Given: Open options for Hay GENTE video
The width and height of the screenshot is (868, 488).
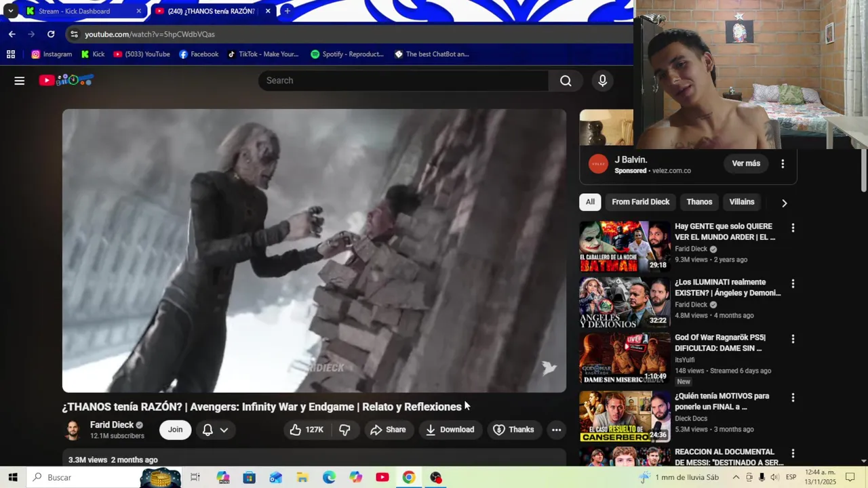Looking at the screenshot, I should tap(793, 228).
